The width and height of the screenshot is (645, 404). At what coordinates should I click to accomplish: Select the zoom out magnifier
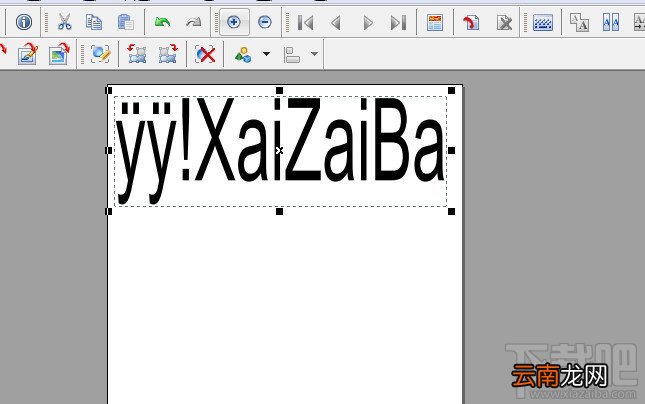pos(264,22)
